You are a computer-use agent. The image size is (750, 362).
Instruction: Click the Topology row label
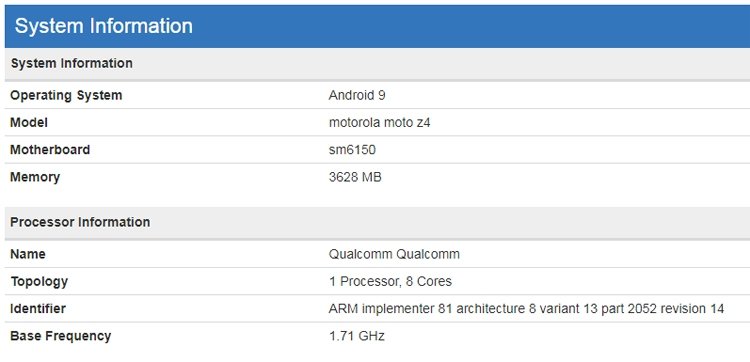tap(39, 281)
